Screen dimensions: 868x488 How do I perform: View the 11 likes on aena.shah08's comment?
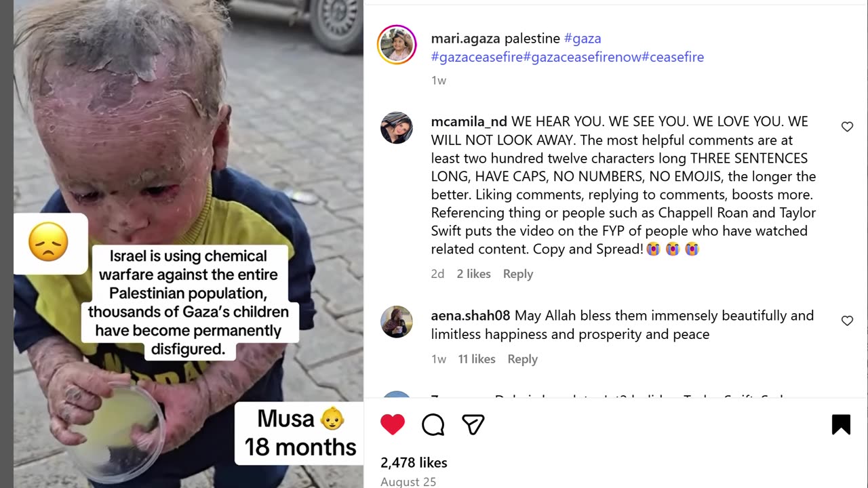point(477,359)
